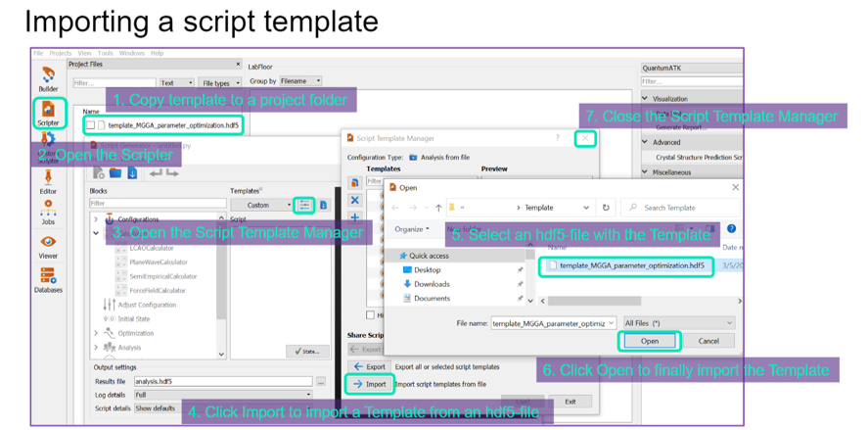868x430 pixels.
Task: Collapse the Visualization section in QuantumATK panel
Action: (646, 99)
